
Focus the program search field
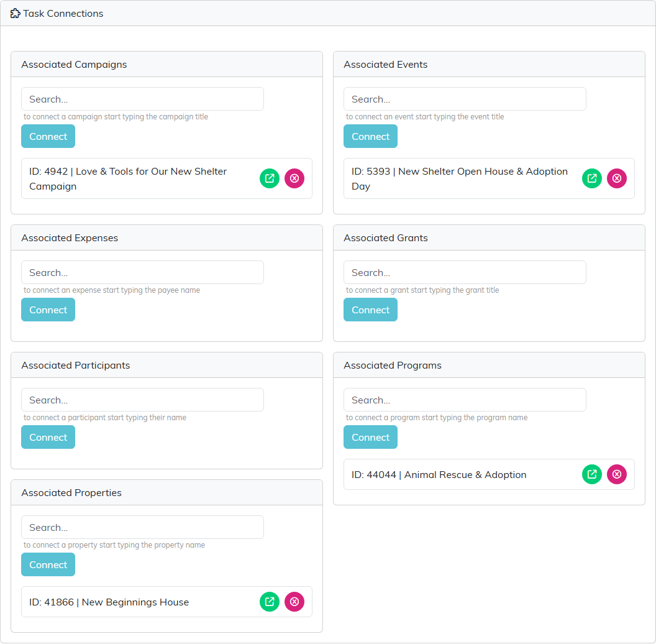(465, 400)
